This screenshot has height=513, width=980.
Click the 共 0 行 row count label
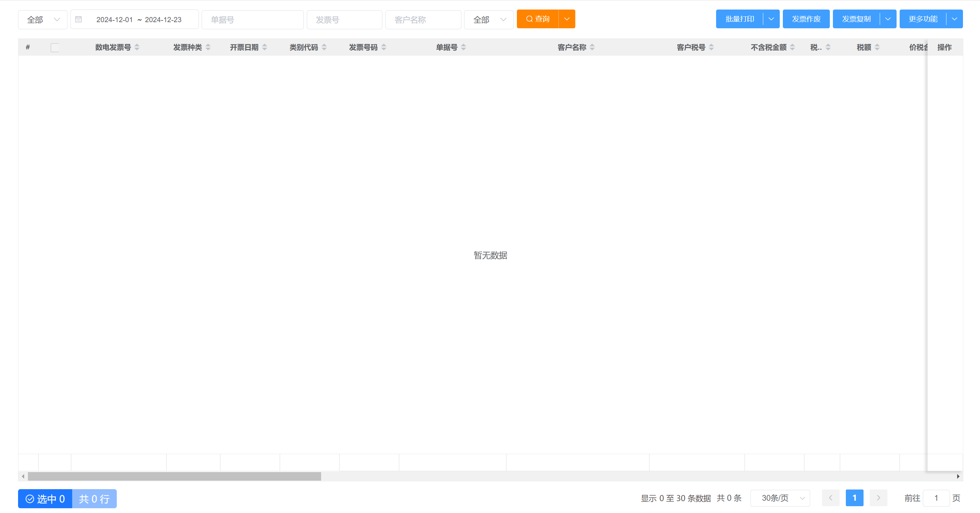coord(94,499)
